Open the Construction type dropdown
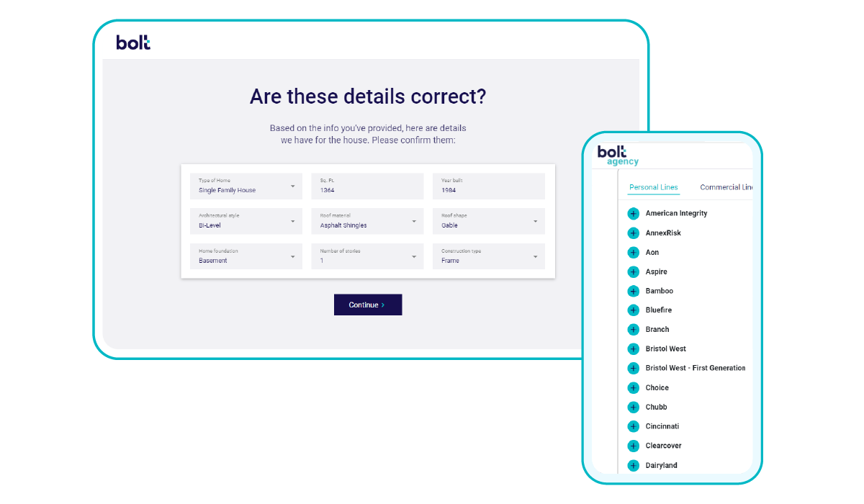This screenshot has height=504, width=864. click(488, 256)
